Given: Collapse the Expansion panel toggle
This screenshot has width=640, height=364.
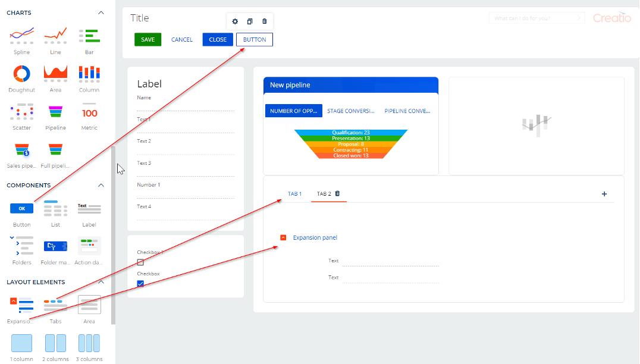Looking at the screenshot, I should [x=283, y=238].
